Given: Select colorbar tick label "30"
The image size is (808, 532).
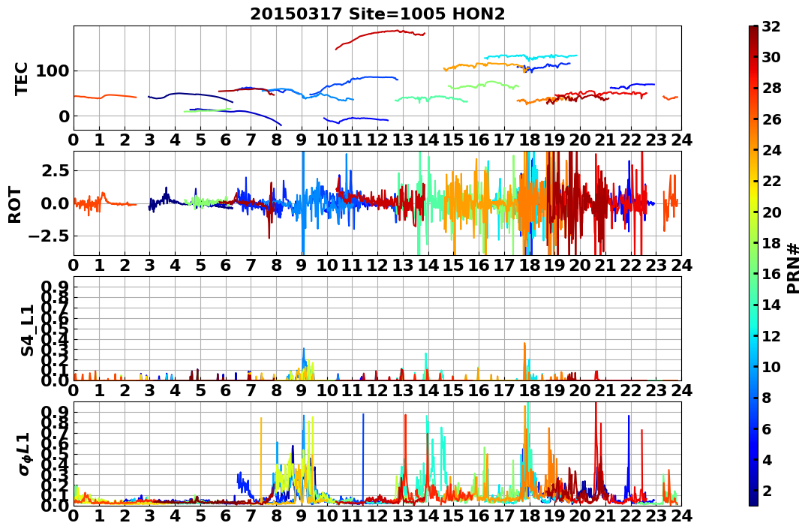Looking at the screenshot, I should click(771, 57).
